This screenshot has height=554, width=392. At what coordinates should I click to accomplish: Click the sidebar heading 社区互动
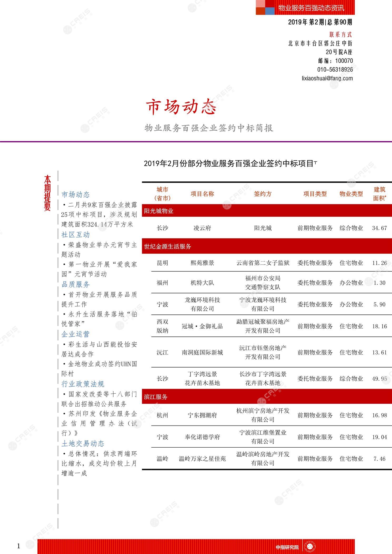coord(76,235)
